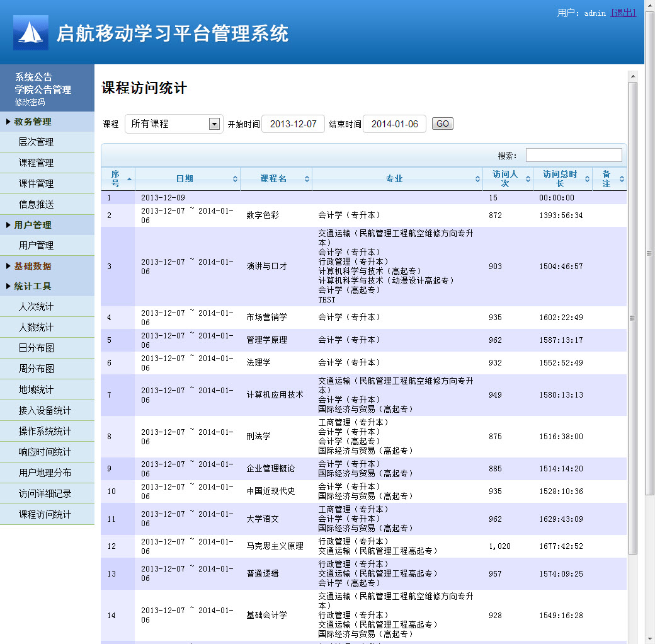Screen dimensions: 655x644
Task: Click the 退出 logout link
Action: (x=623, y=13)
